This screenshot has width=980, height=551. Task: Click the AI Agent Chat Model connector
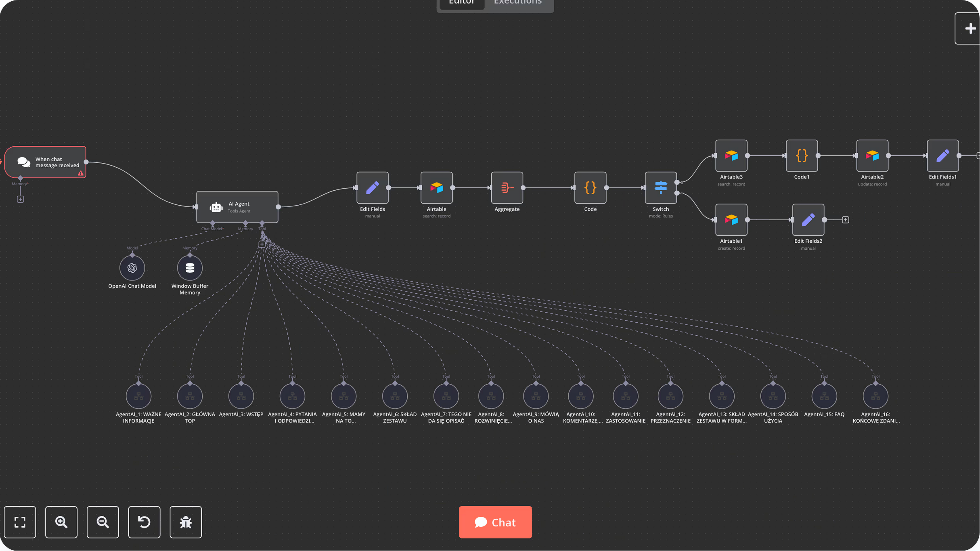213,223
